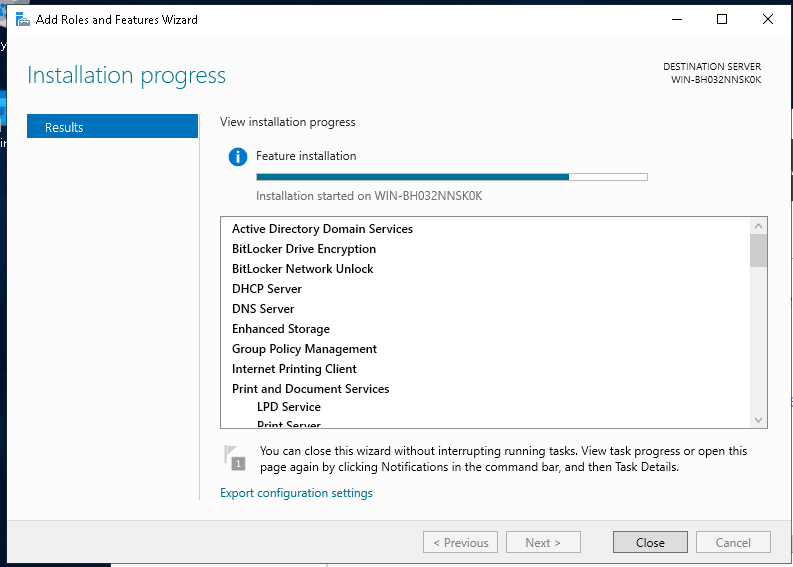Click the blue info icon beside Feature installation
793x567 pixels.
pyautogui.click(x=237, y=157)
